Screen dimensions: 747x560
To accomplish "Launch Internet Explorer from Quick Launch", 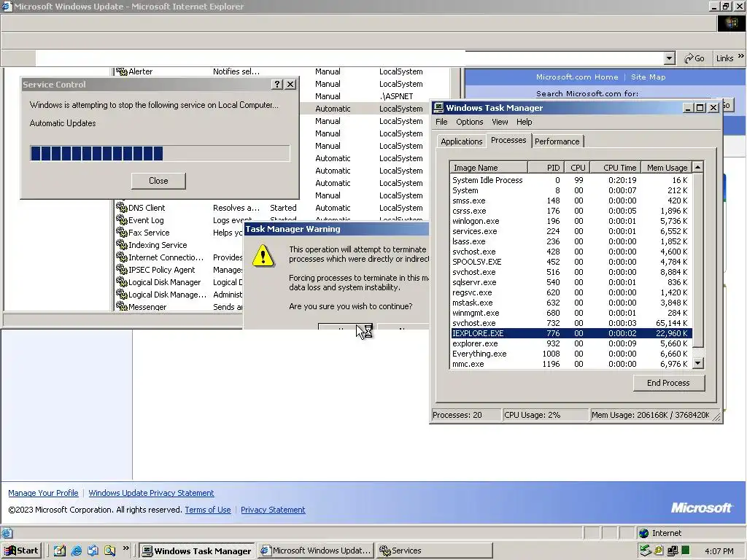I will [x=76, y=551].
